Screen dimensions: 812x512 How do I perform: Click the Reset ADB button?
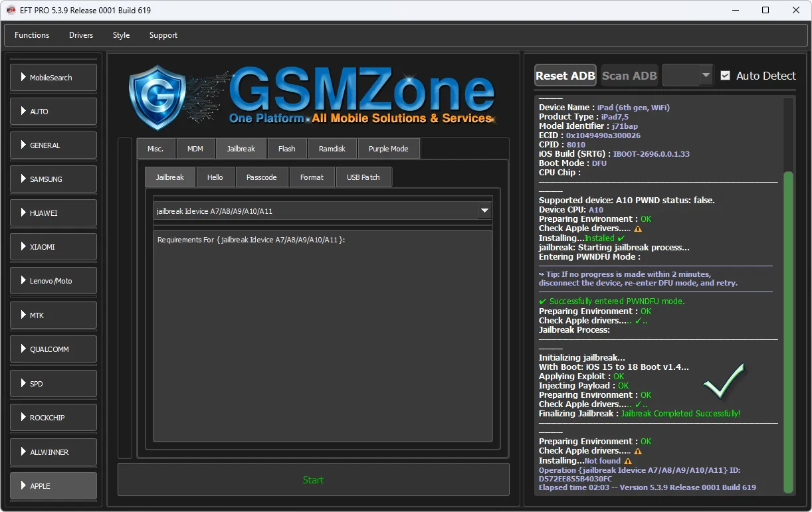pos(565,76)
